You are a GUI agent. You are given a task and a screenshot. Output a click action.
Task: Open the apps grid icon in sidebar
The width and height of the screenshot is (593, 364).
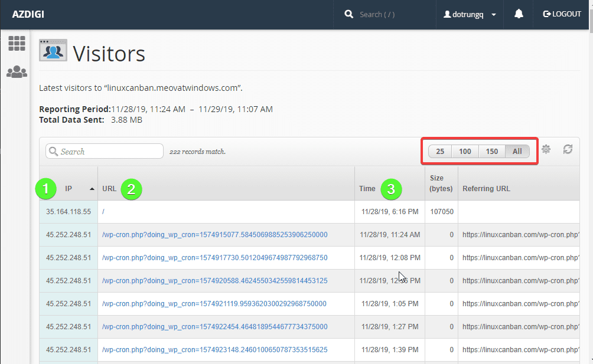click(x=17, y=43)
